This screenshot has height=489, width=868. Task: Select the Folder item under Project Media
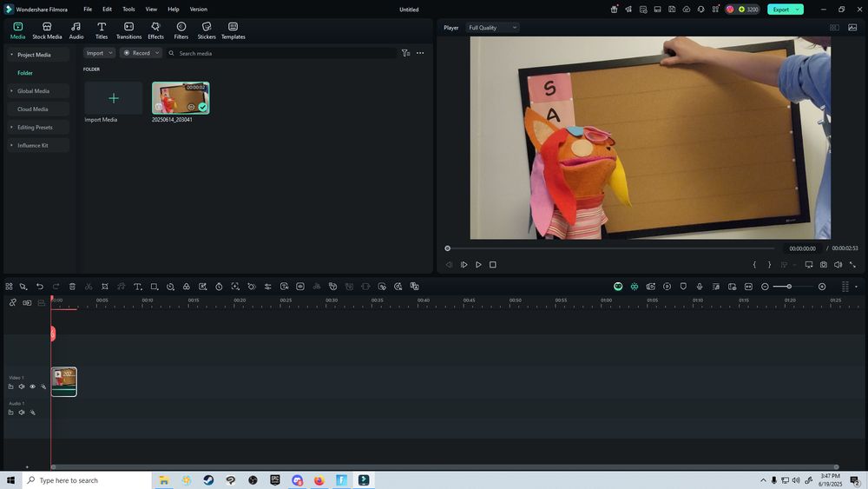point(25,73)
